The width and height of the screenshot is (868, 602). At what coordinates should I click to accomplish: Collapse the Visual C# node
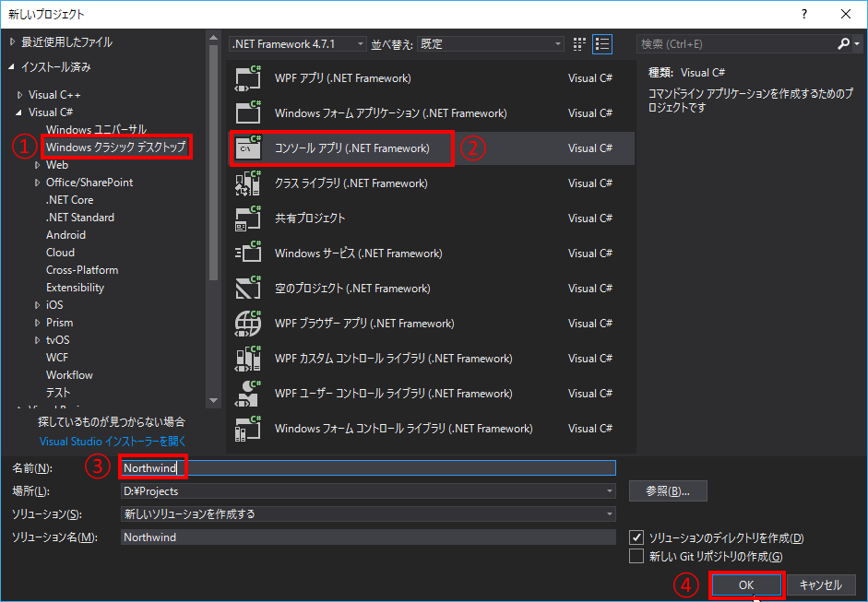coord(19,112)
